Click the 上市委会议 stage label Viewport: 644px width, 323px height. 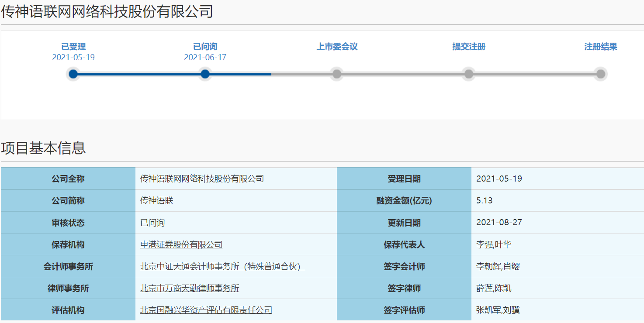tap(337, 47)
